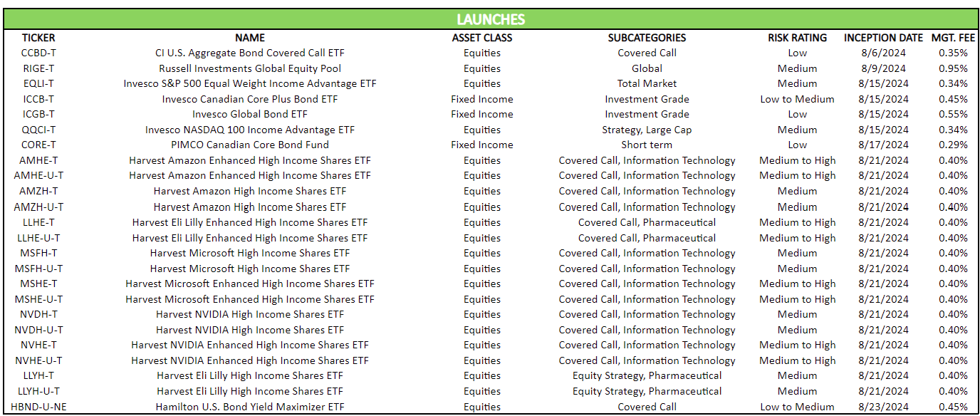
Task: Select the MGT. FEE column header
Action: click(953, 38)
